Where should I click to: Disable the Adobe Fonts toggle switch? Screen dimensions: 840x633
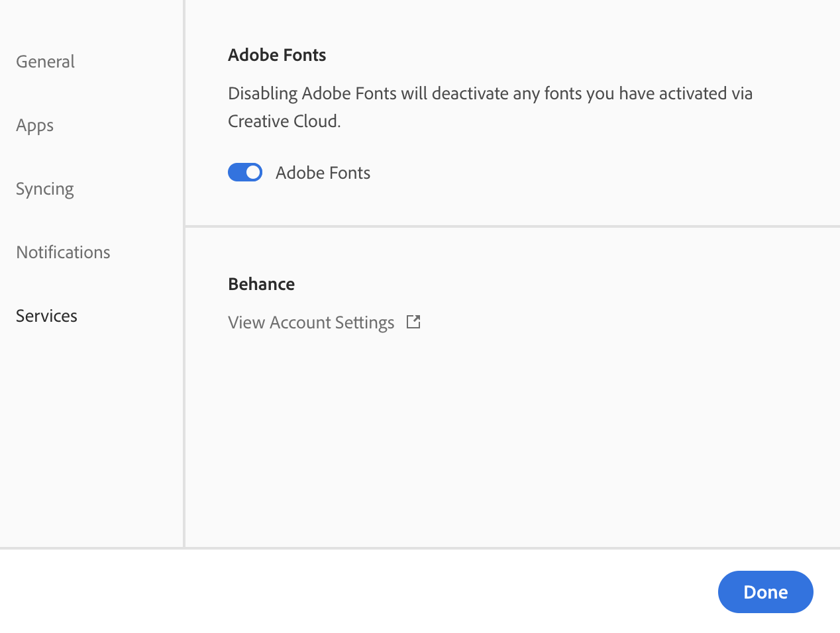[x=245, y=172]
